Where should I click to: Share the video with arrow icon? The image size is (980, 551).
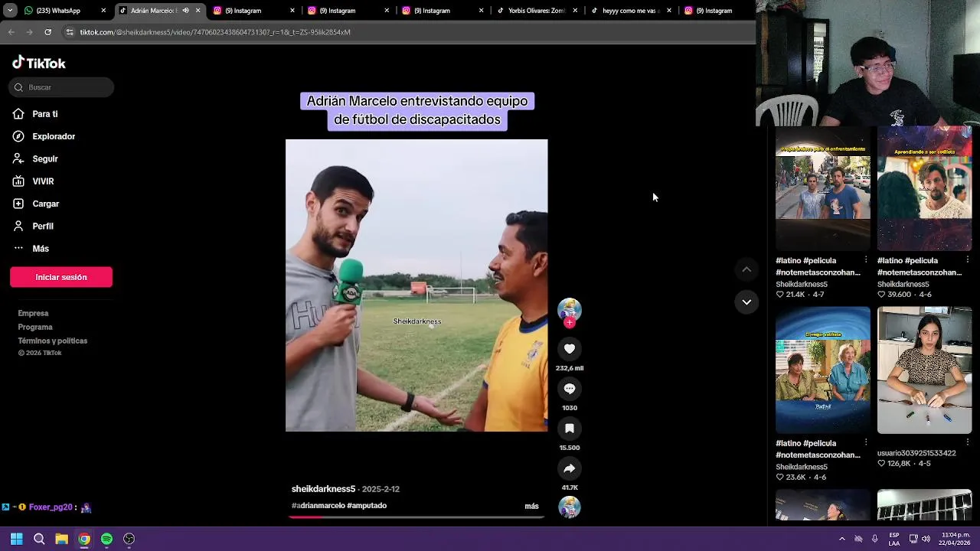tap(569, 468)
